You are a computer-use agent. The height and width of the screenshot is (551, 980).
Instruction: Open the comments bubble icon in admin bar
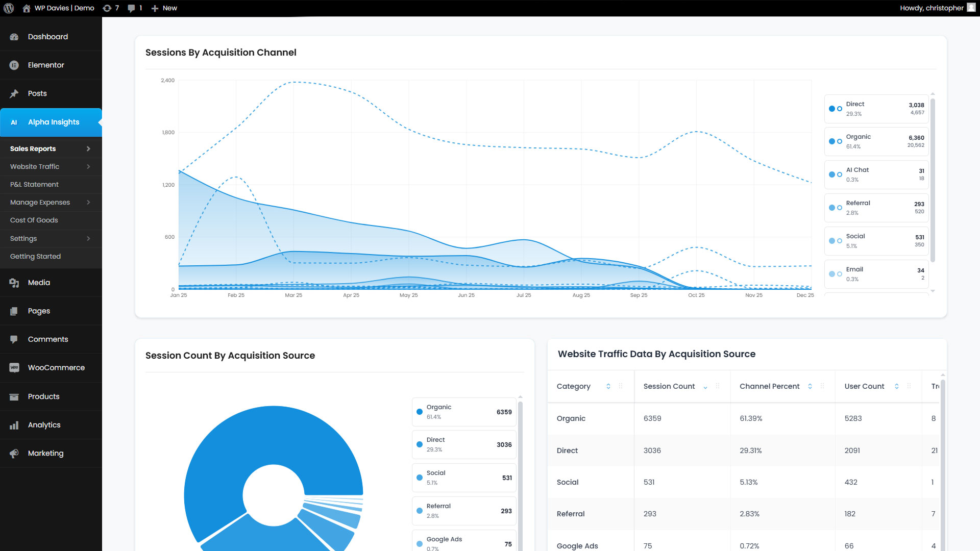tap(132, 8)
